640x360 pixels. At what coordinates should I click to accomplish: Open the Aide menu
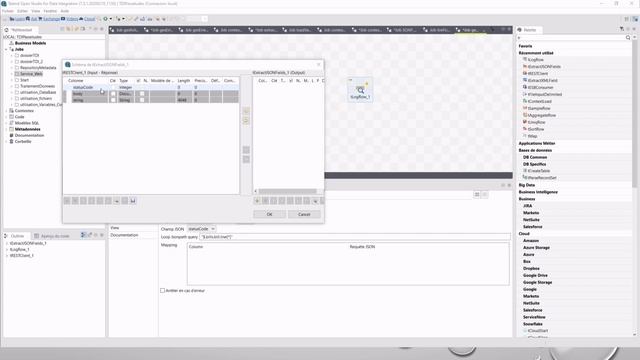65,11
